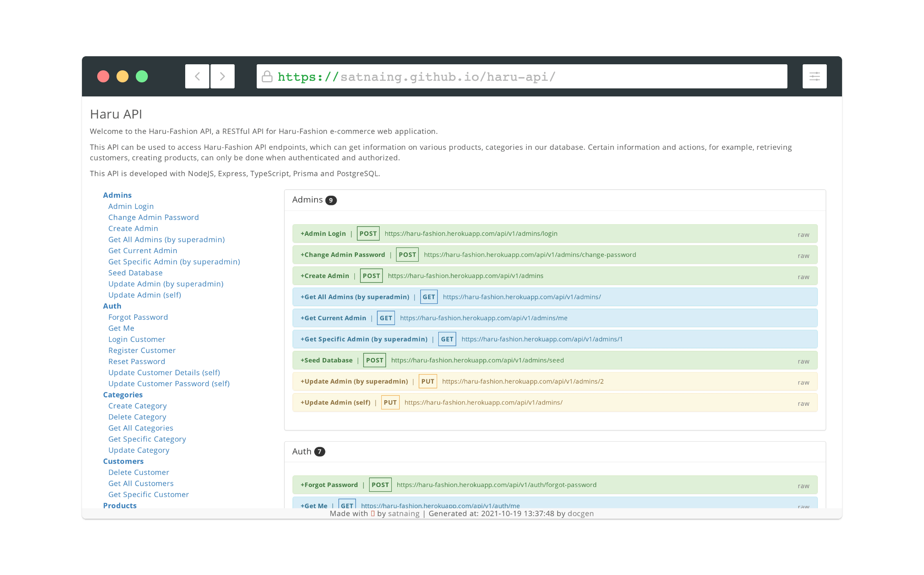The image size is (924, 575).
Task: Click the Admins section header count badge
Action: (x=331, y=200)
